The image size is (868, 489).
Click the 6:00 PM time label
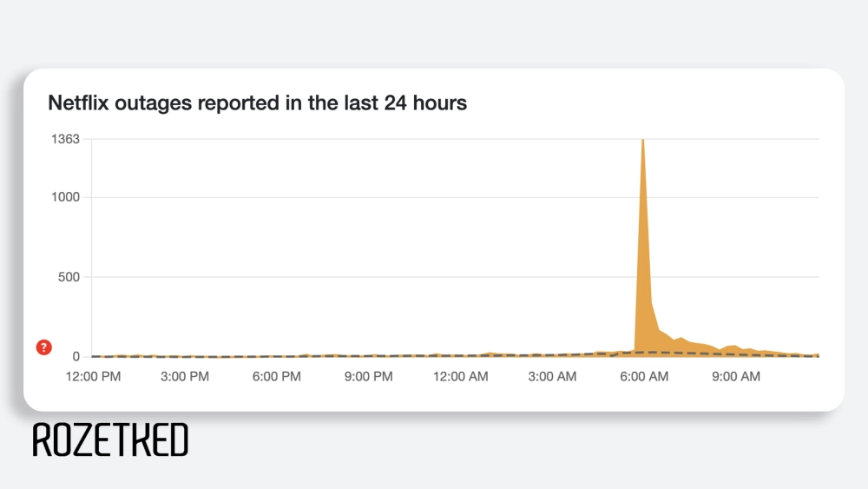pyautogui.click(x=277, y=377)
